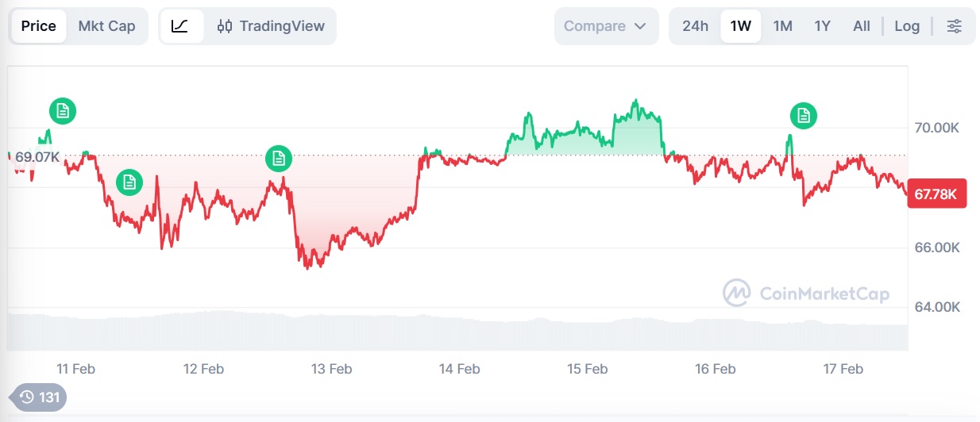The image size is (980, 422).
Task: Click the Compare dropdown chevron arrow
Action: pos(641,26)
